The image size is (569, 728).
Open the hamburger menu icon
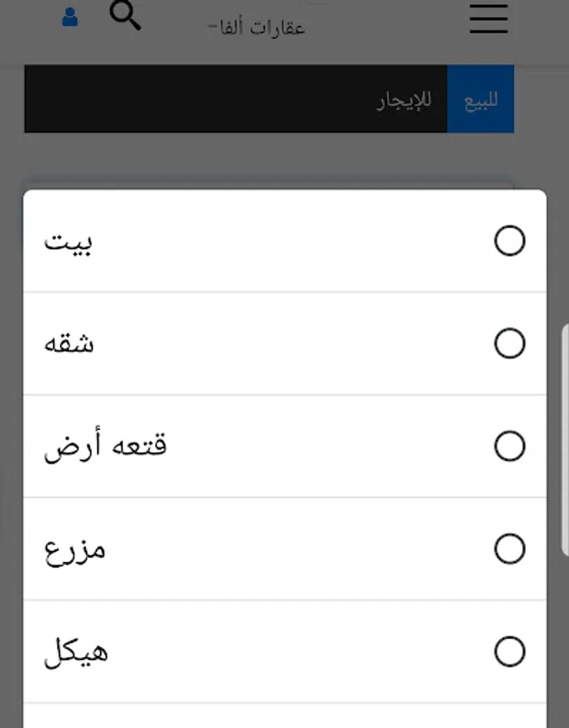[488, 19]
